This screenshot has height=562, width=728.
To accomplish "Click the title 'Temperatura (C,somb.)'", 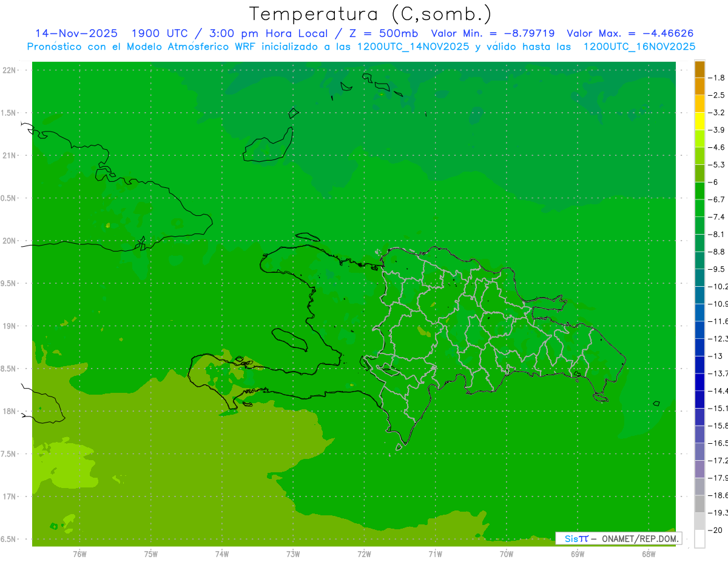I will click(370, 14).
